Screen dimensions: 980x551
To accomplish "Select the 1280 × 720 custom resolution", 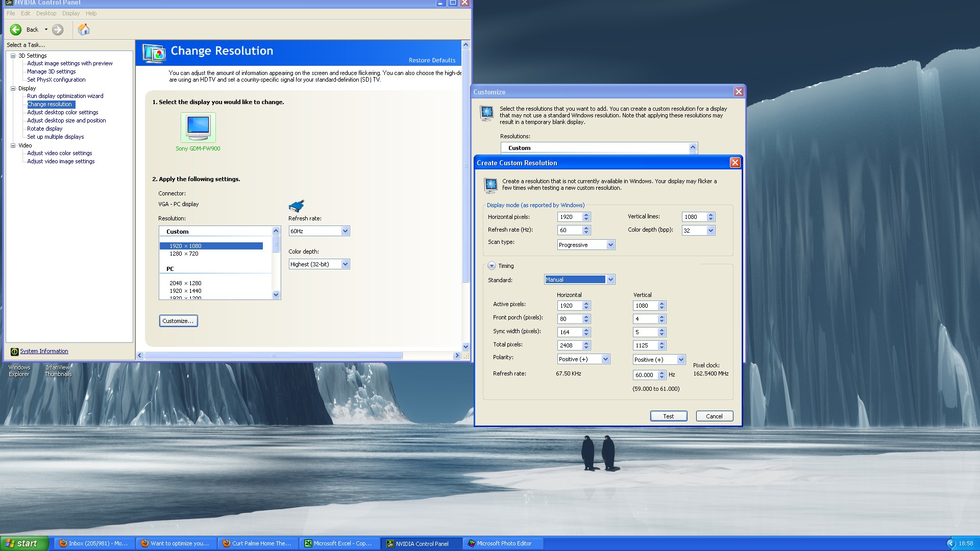I will pos(184,254).
